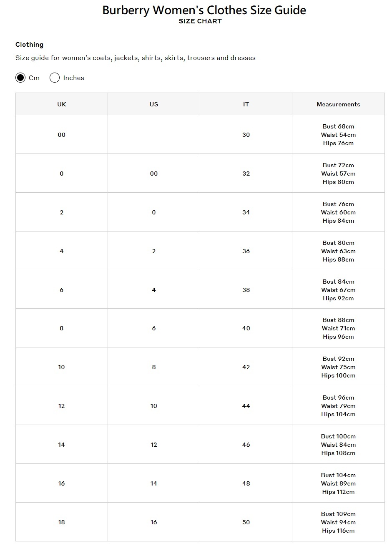Image resolution: width=392 pixels, height=546 pixels.
Task: Click the US column header
Action: point(154,104)
